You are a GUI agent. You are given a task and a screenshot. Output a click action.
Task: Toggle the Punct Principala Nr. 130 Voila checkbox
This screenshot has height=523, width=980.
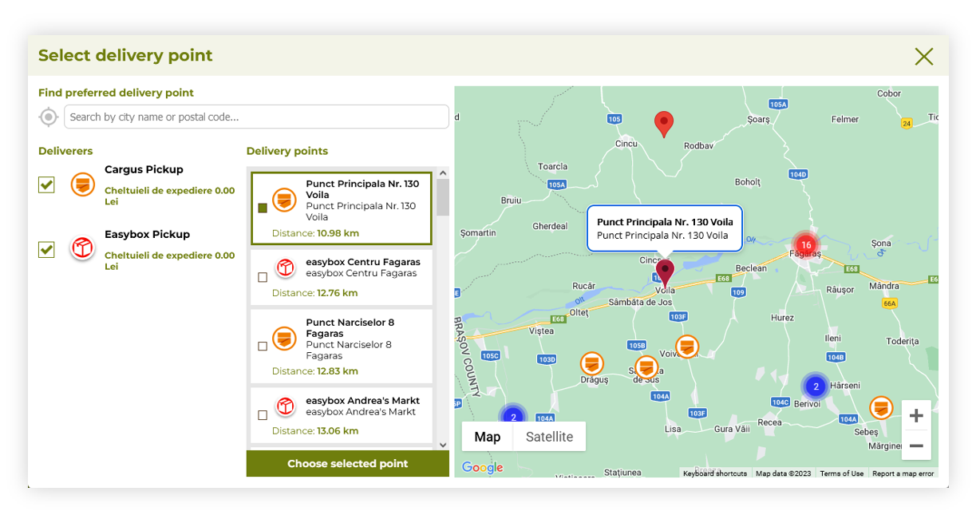pyautogui.click(x=263, y=208)
